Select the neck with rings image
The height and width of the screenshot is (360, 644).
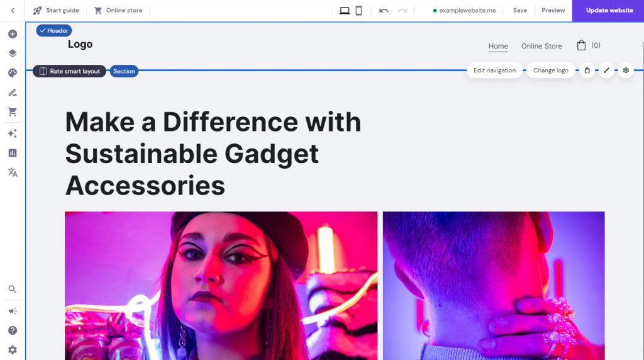pos(494,286)
